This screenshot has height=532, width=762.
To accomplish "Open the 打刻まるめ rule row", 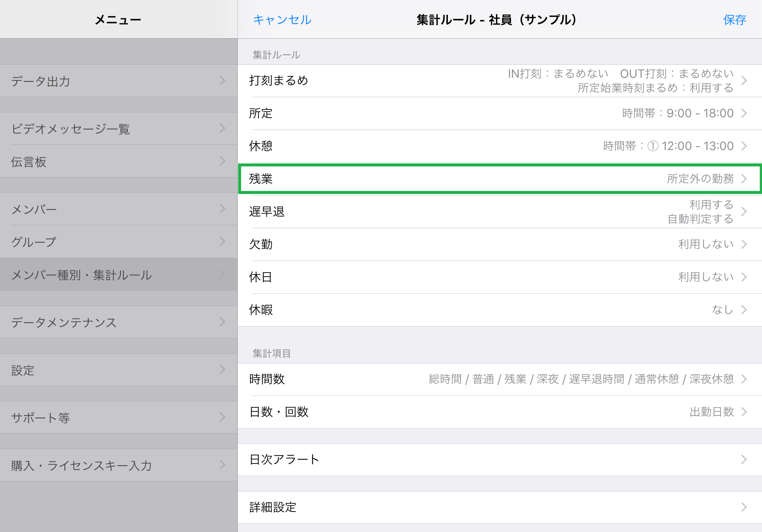I will tap(500, 81).
